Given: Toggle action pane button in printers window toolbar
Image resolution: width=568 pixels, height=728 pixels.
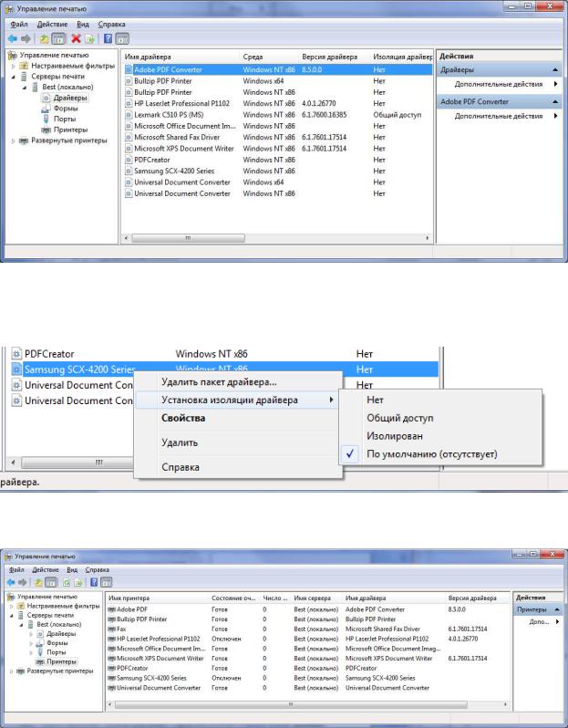Looking at the screenshot, I should (106, 582).
